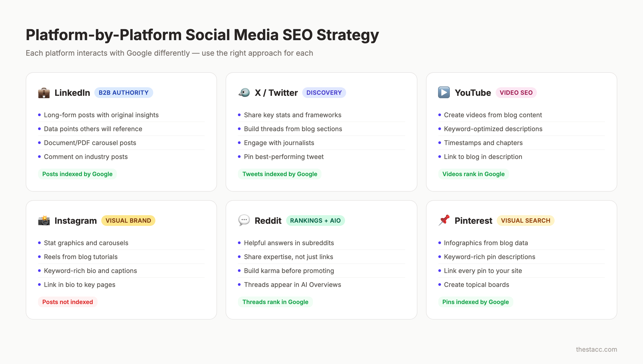Viewport: 643px width, 364px height.
Task: Click 'Threads rank in Google' badge
Action: click(275, 302)
